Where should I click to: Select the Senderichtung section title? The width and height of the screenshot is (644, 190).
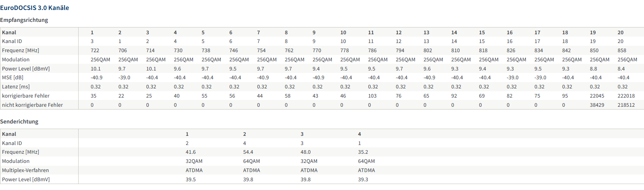[19, 121]
